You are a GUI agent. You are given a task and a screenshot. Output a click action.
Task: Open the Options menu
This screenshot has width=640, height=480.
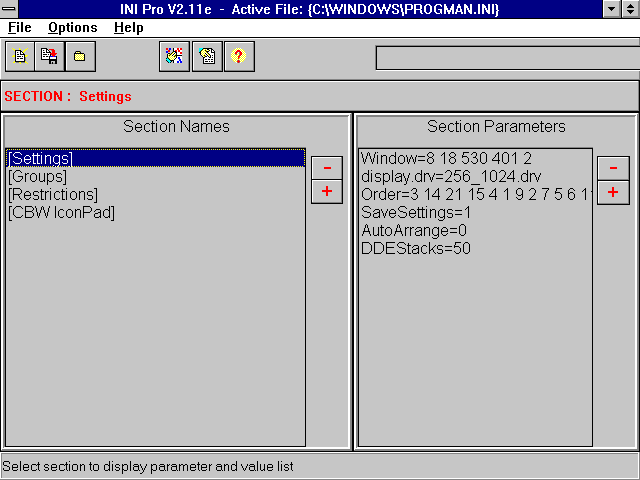point(73,28)
